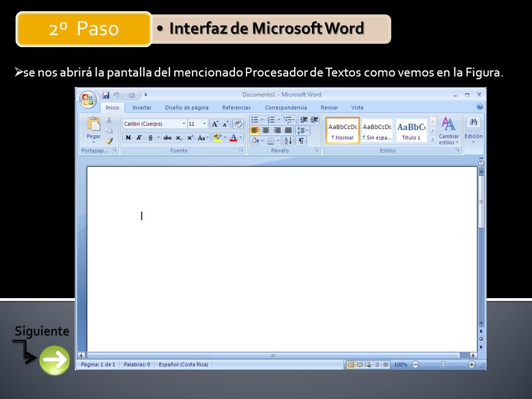Zoom out with the minus button
Screen dimensions: 532x399
point(415,365)
